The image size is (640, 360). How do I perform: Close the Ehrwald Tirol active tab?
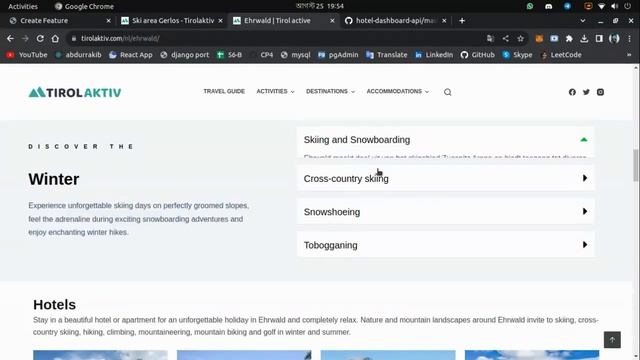332,20
